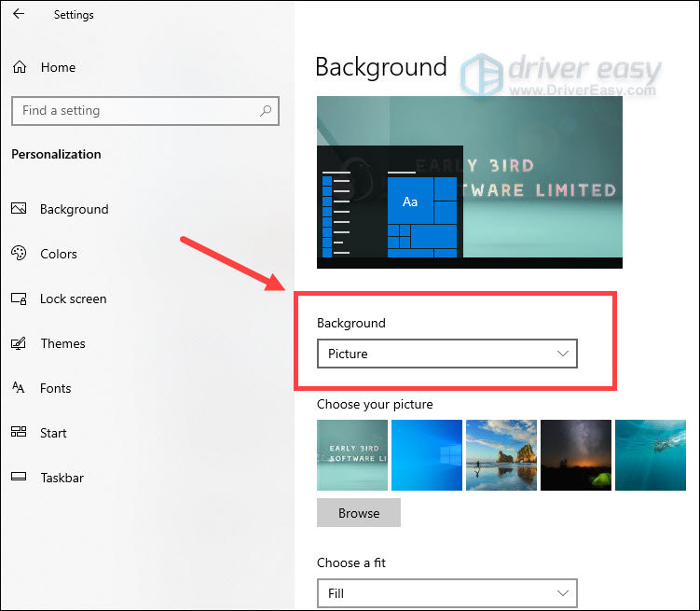This screenshot has height=611, width=700.
Task: Expand the Choose a fit dropdown
Action: tap(446, 593)
